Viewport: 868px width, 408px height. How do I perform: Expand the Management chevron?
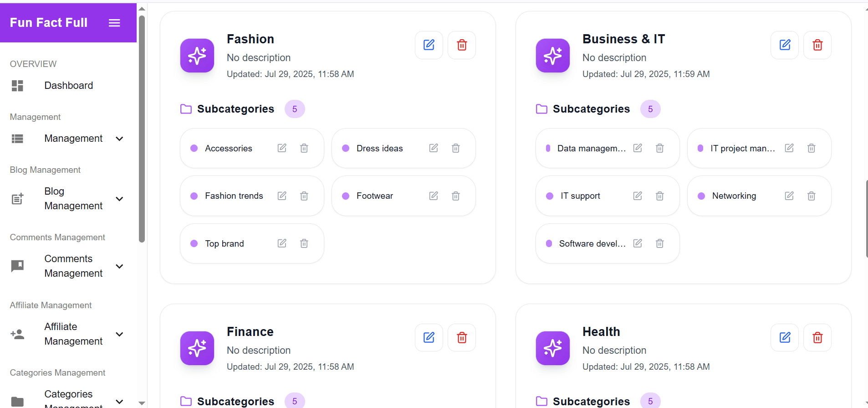click(119, 139)
